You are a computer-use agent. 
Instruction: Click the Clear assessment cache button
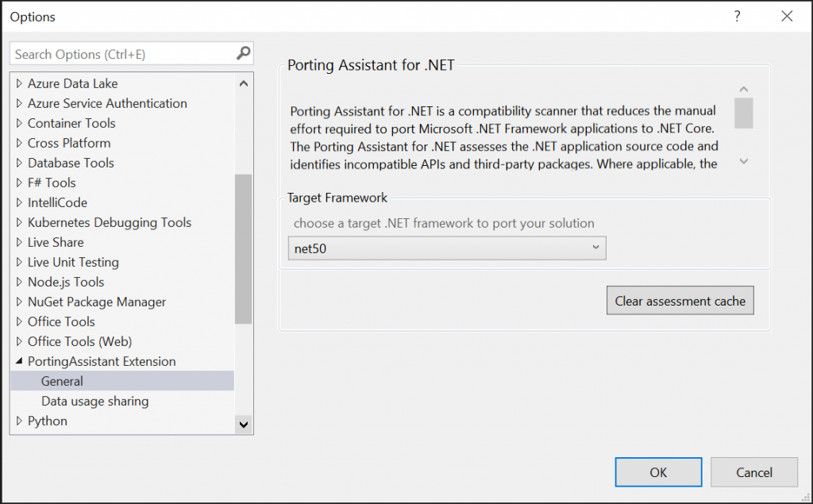(680, 300)
